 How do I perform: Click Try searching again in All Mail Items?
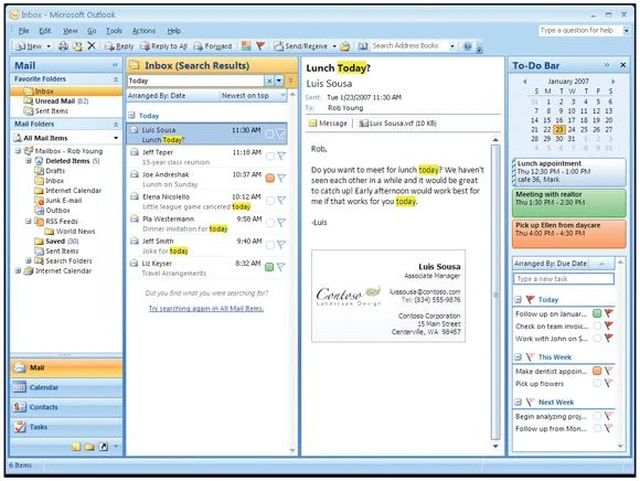pyautogui.click(x=206, y=308)
